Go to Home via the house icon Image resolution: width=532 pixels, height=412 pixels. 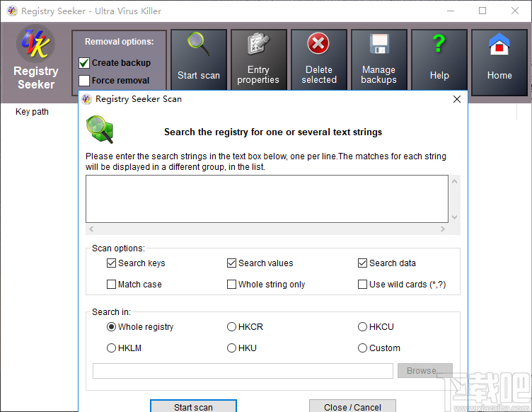pos(499,62)
